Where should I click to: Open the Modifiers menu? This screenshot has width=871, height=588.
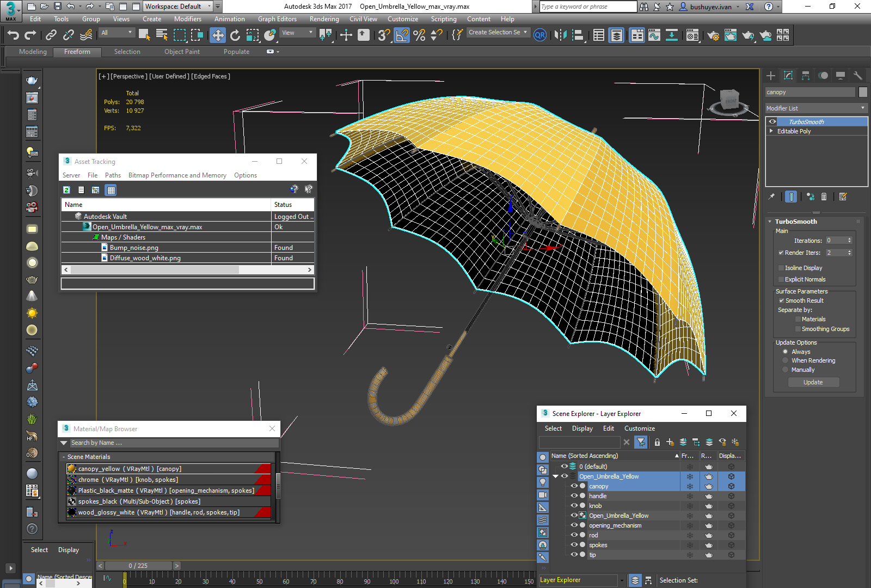[x=188, y=19]
